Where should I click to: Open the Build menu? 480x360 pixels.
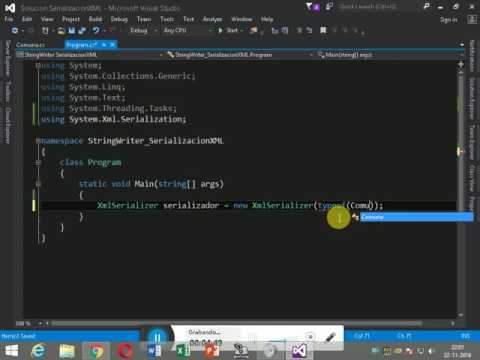point(95,19)
